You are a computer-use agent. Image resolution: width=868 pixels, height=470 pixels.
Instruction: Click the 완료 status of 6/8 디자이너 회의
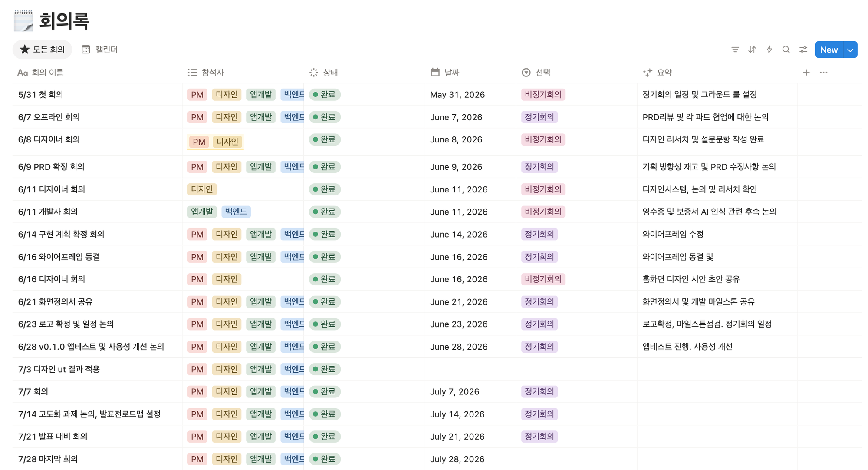325,139
